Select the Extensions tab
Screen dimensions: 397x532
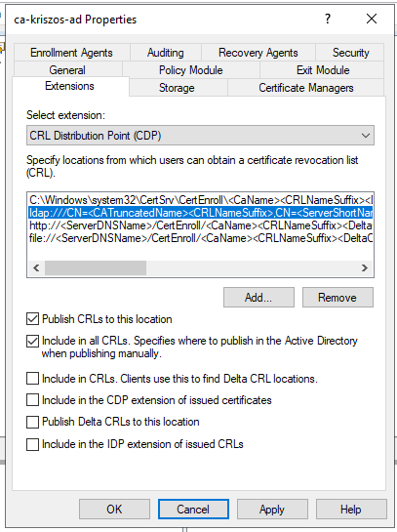(70, 86)
